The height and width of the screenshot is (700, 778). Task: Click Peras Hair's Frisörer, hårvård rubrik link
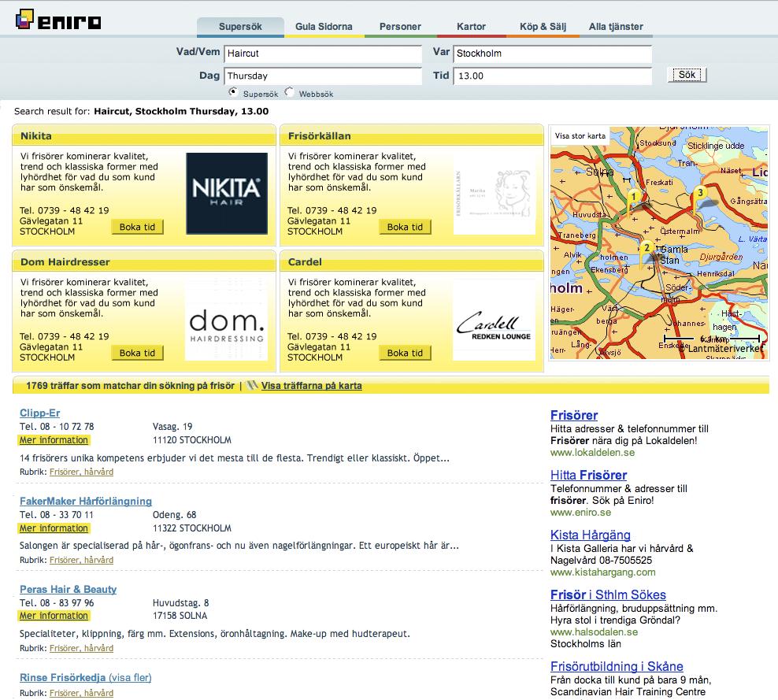[x=81, y=648]
